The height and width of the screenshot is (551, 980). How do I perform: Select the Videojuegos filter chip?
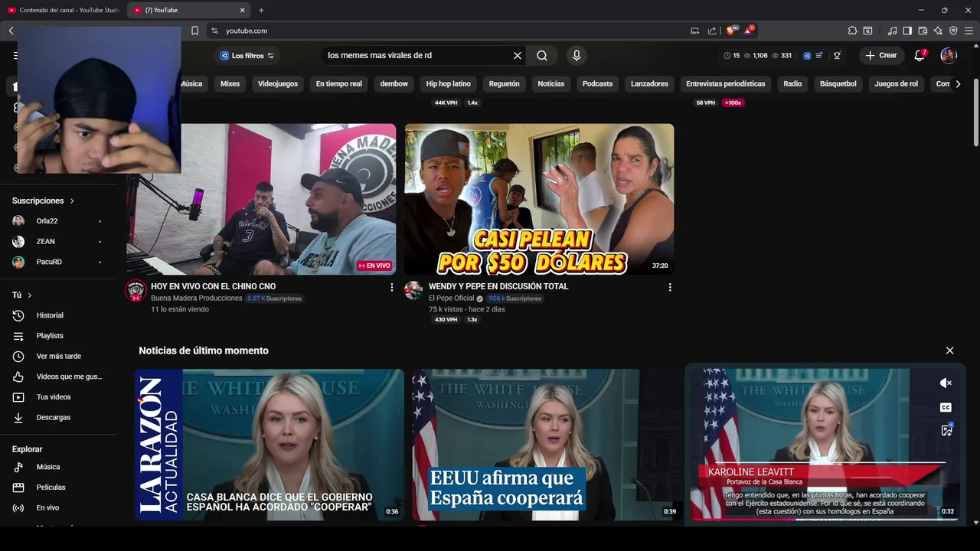click(278, 84)
